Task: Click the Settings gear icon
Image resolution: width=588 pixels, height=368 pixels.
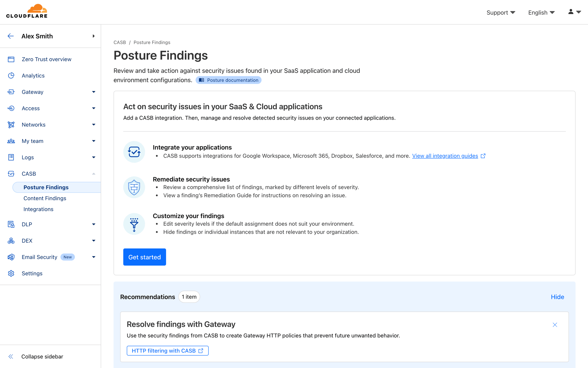Action: click(x=11, y=273)
